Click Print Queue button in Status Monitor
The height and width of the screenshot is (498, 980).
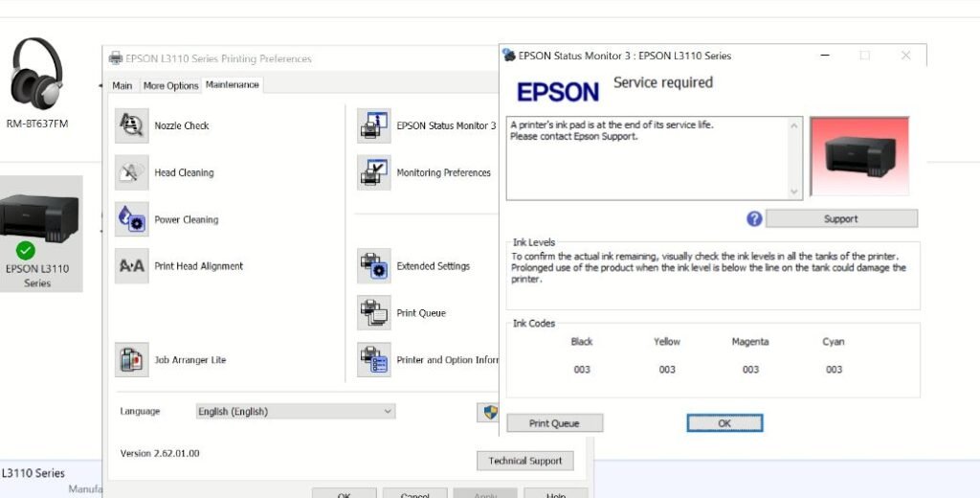point(554,423)
